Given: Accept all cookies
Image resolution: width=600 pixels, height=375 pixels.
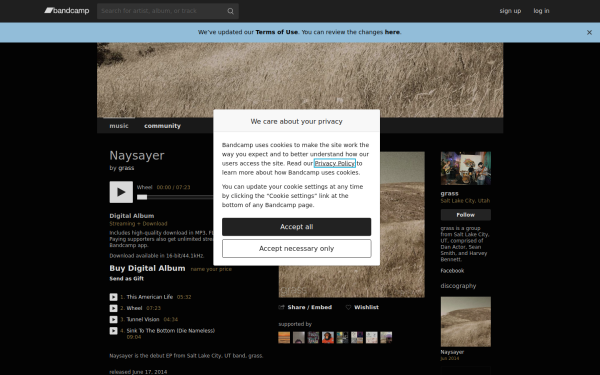Looking at the screenshot, I should [297, 227].
